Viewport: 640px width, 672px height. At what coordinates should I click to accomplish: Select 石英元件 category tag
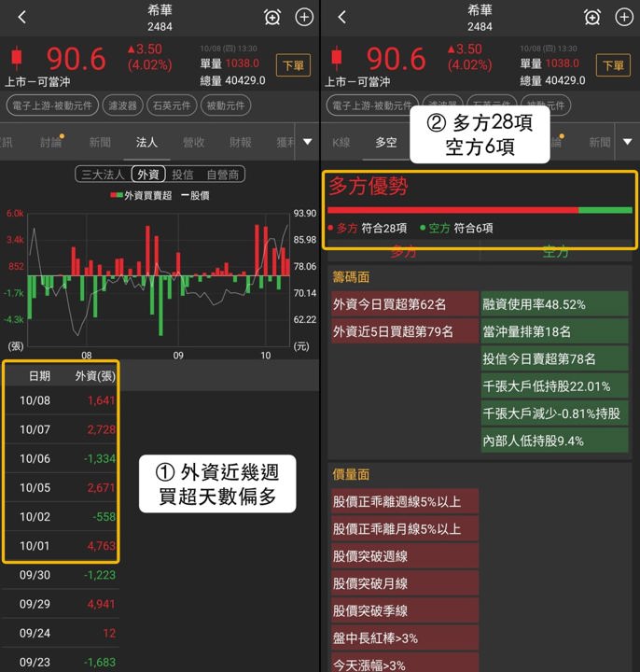click(172, 105)
